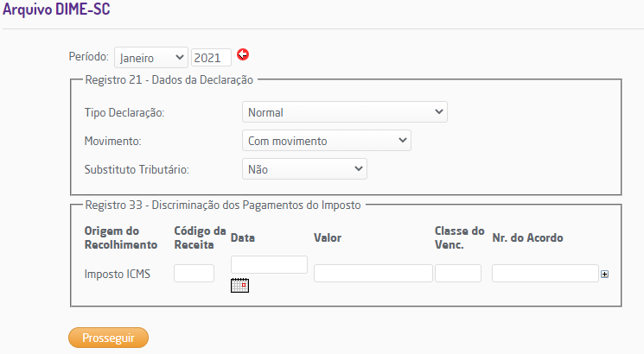Viewport: 644px width, 354px height.
Task: Open the Período month dropdown showing Janeiro
Action: tap(150, 58)
